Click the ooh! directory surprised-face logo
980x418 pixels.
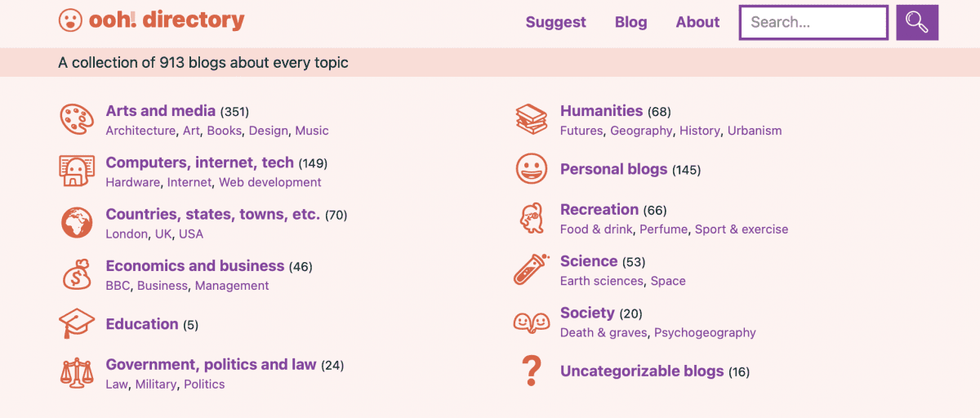coord(70,20)
